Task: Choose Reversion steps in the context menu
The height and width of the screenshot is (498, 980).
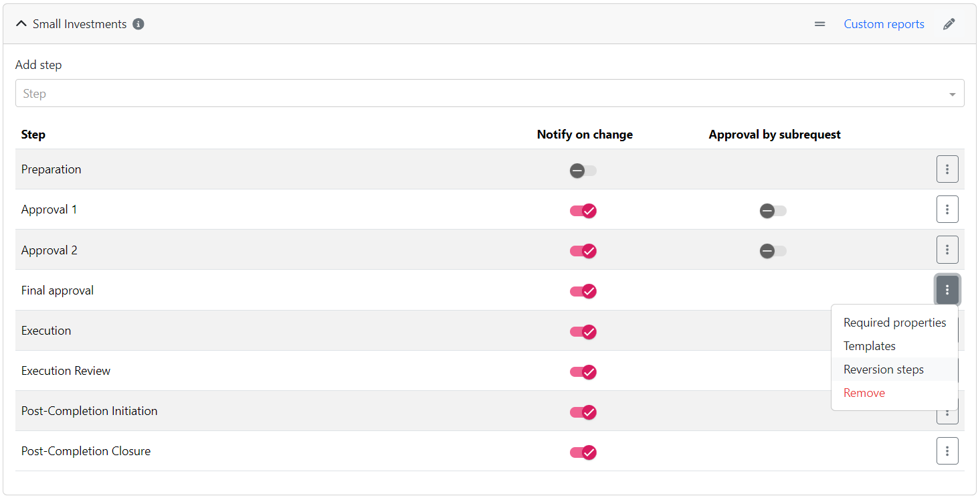Action: pyautogui.click(x=894, y=369)
